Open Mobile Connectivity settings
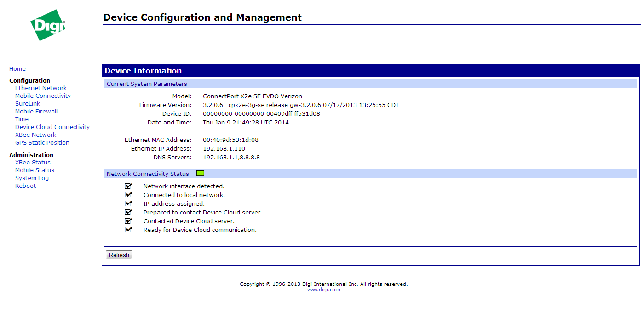 pyautogui.click(x=43, y=96)
